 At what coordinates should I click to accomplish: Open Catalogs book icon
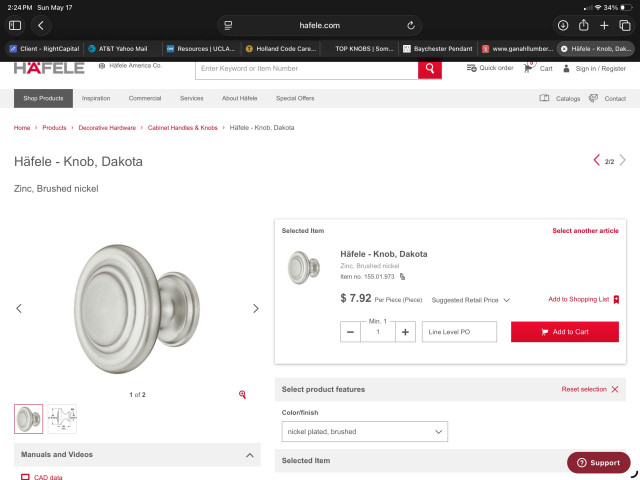[x=544, y=98]
